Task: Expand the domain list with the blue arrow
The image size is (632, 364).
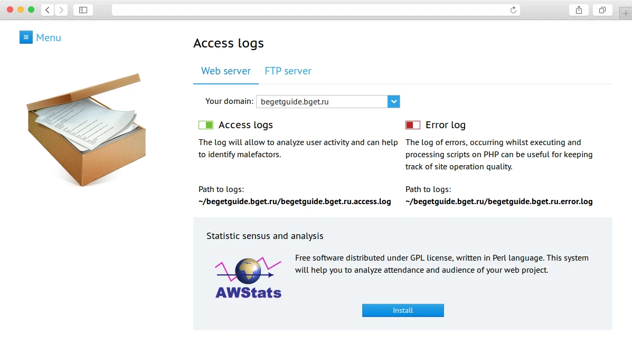Action: coord(394,101)
